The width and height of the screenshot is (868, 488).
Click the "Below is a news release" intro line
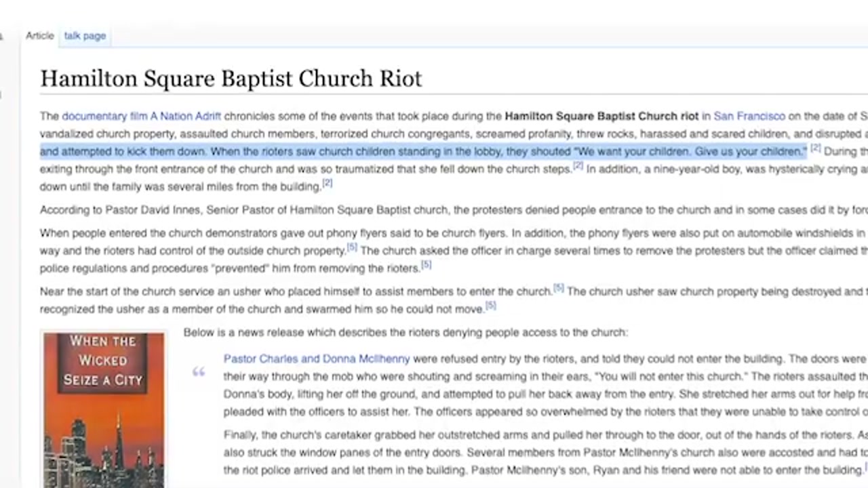(406, 333)
